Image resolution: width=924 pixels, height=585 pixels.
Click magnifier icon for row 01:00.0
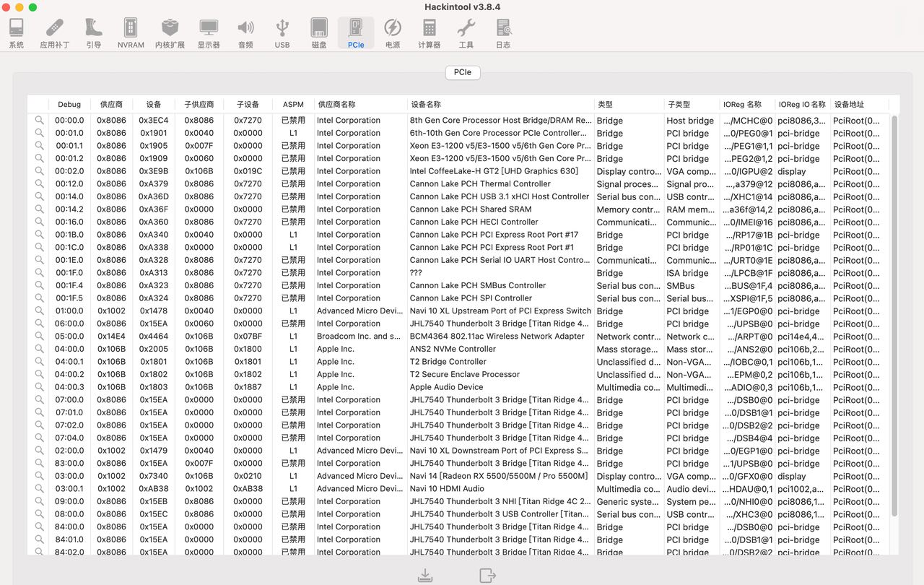click(39, 311)
